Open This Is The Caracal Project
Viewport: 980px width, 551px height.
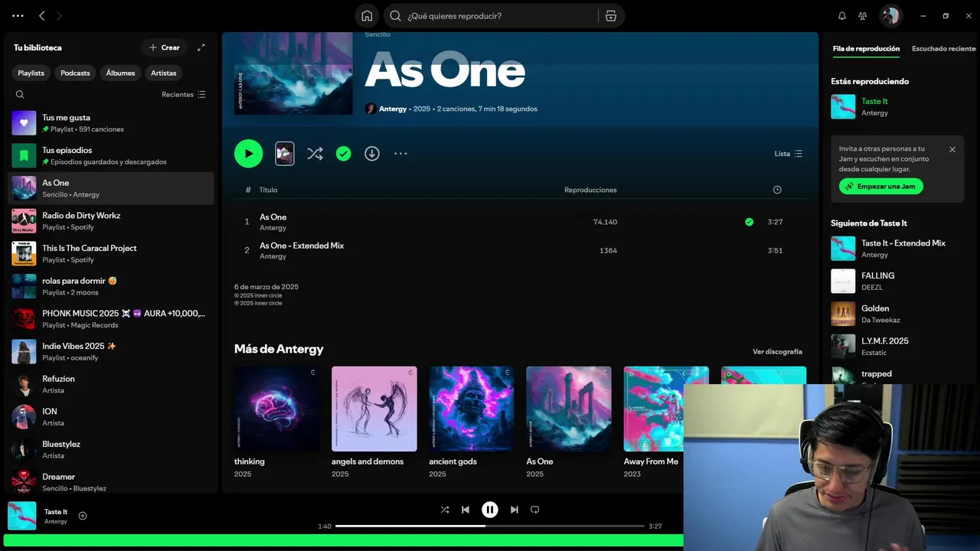111,253
